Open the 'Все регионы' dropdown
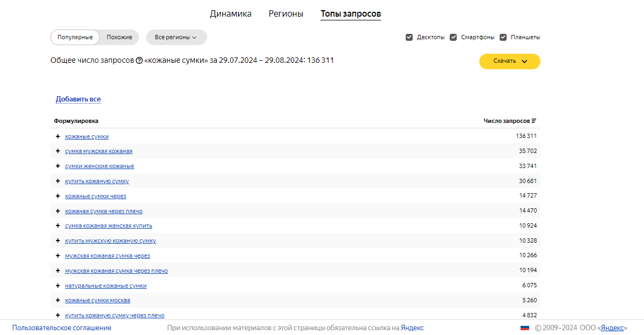Viewport: 644px width, 335px height. point(176,38)
